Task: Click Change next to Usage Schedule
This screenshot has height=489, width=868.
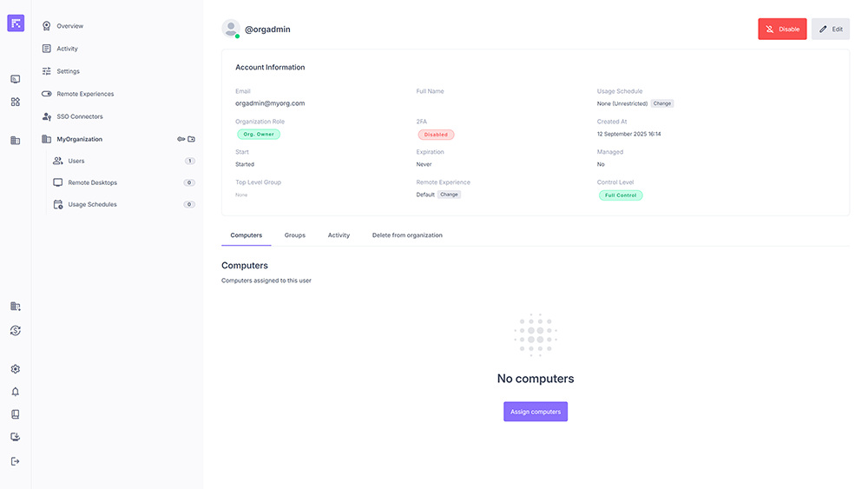Action: (x=662, y=103)
